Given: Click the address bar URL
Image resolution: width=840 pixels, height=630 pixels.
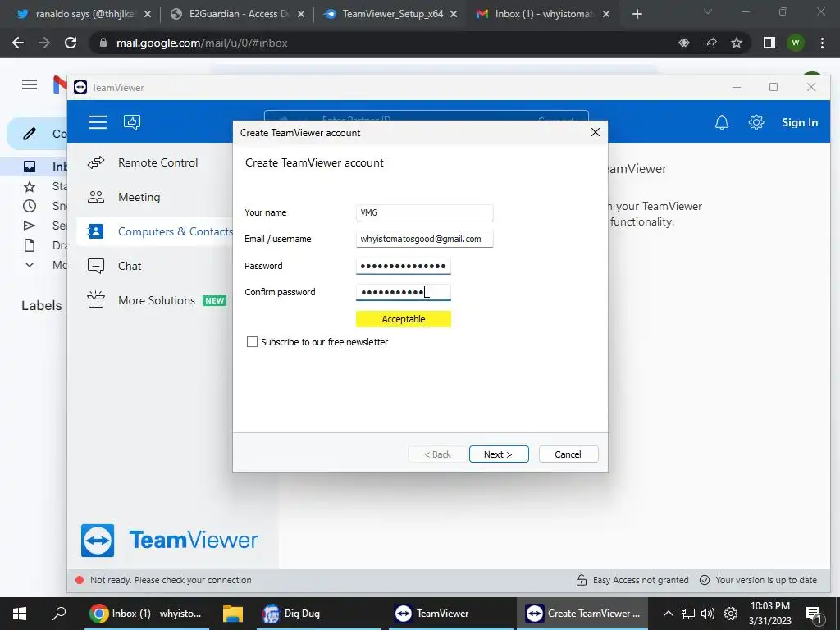Looking at the screenshot, I should tap(202, 43).
